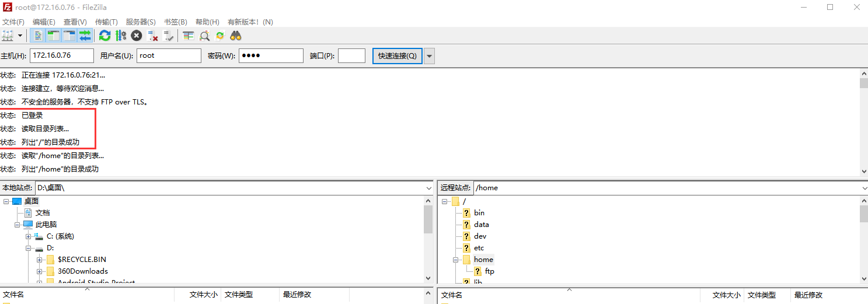Open the quick connect history dropdown
This screenshot has height=304, width=868.
(x=430, y=56)
